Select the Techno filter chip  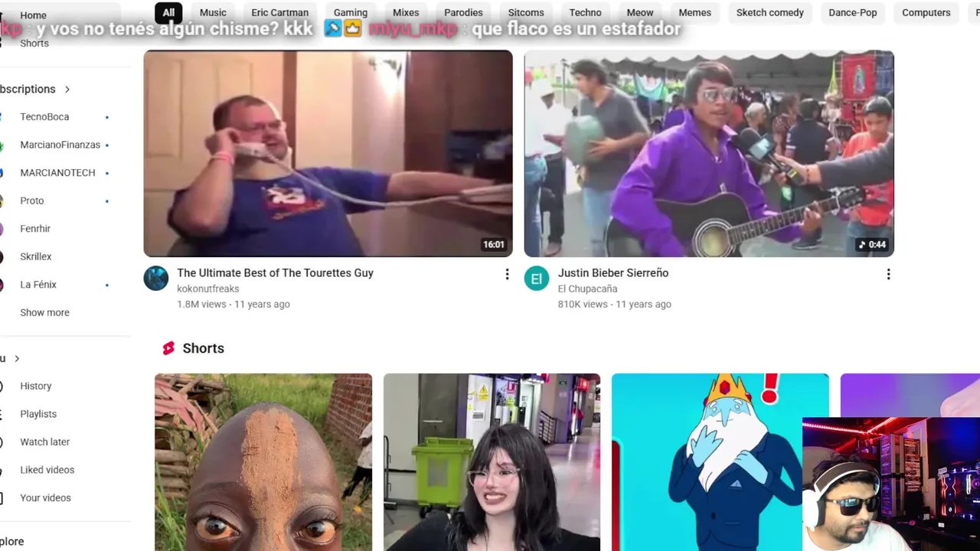click(586, 12)
